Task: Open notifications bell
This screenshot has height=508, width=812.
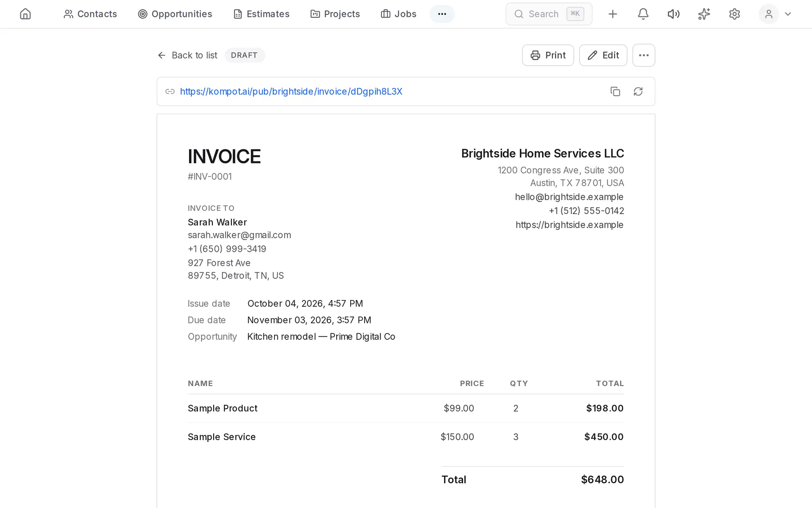Action: (643, 14)
